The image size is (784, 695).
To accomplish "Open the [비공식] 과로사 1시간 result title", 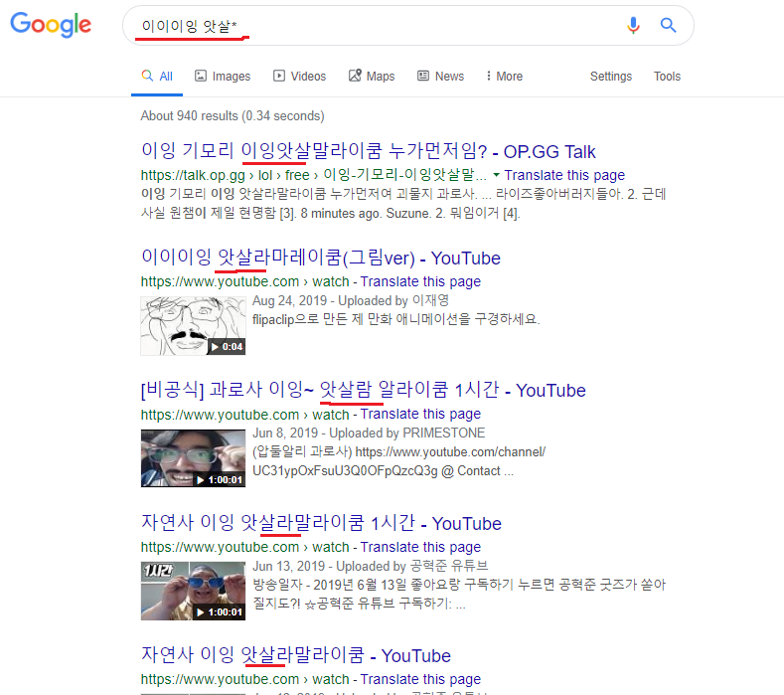I will click(x=363, y=391).
